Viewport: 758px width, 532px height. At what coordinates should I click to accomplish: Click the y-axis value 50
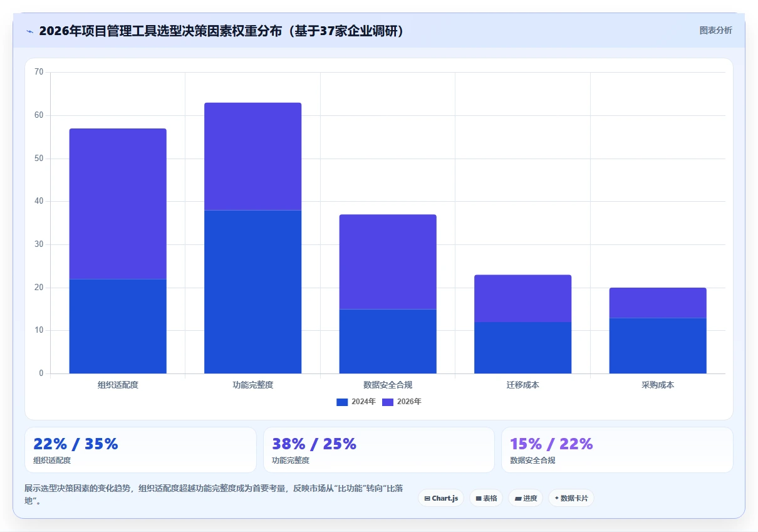(39, 159)
